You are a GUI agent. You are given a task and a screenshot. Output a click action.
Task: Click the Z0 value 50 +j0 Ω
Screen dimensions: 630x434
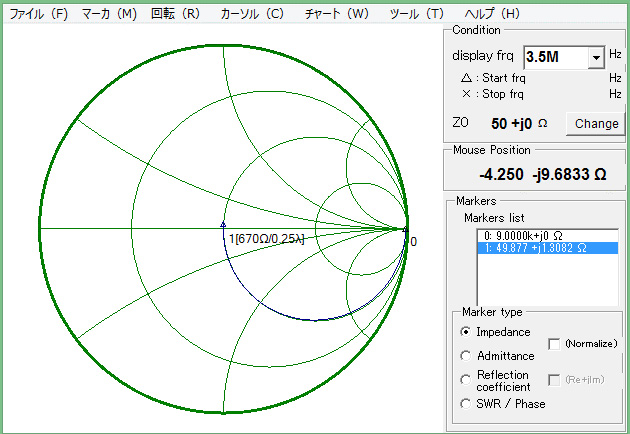tap(519, 124)
